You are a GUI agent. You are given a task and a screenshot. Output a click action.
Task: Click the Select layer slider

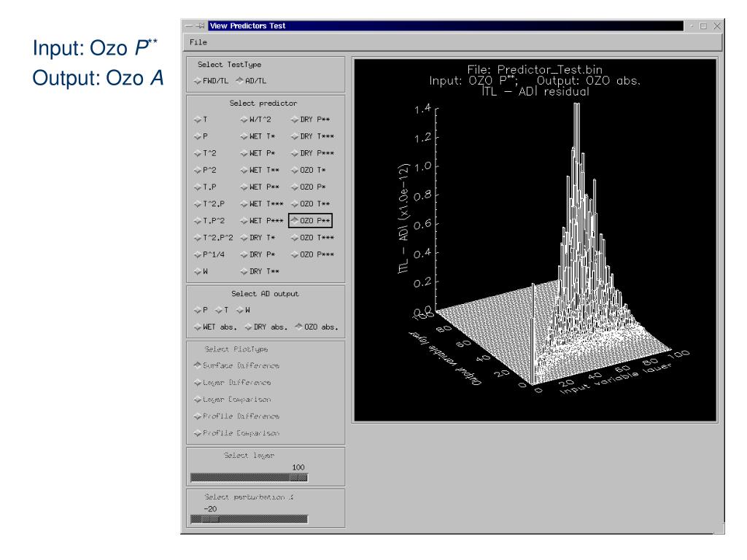click(249, 478)
